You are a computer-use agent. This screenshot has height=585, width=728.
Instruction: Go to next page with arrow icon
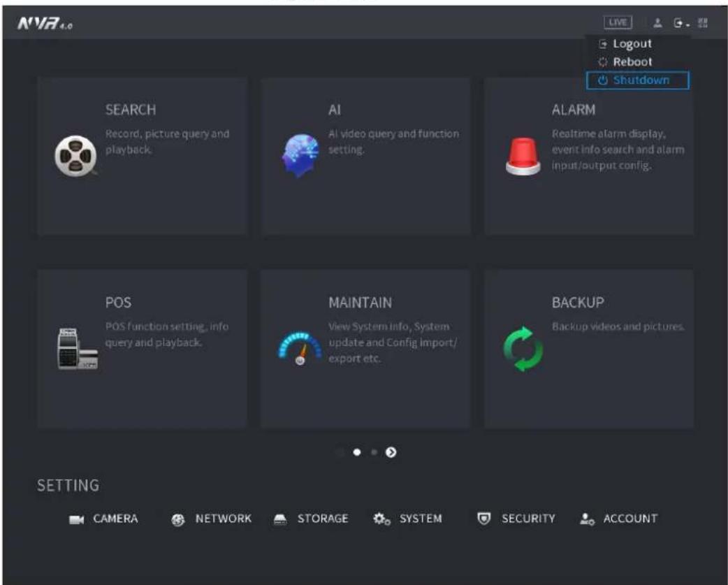coord(391,452)
